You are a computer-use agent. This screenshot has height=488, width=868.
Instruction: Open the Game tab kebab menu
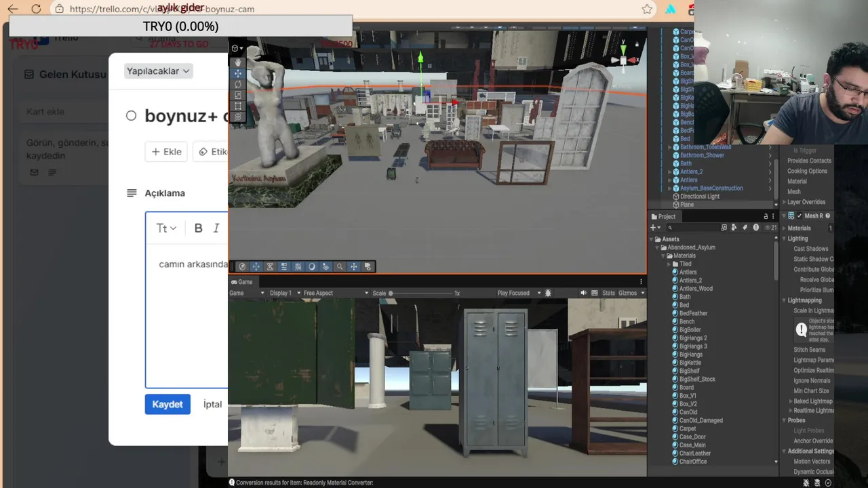[x=641, y=282]
